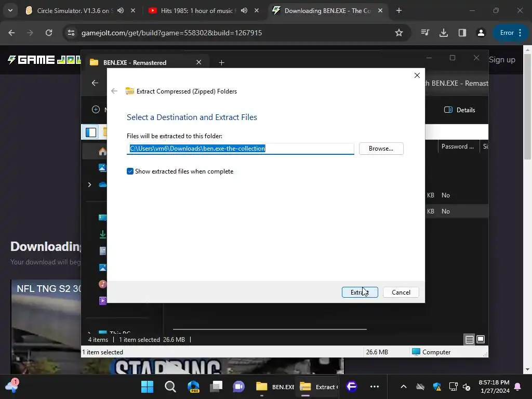Open the Windows Start menu

tap(147, 387)
